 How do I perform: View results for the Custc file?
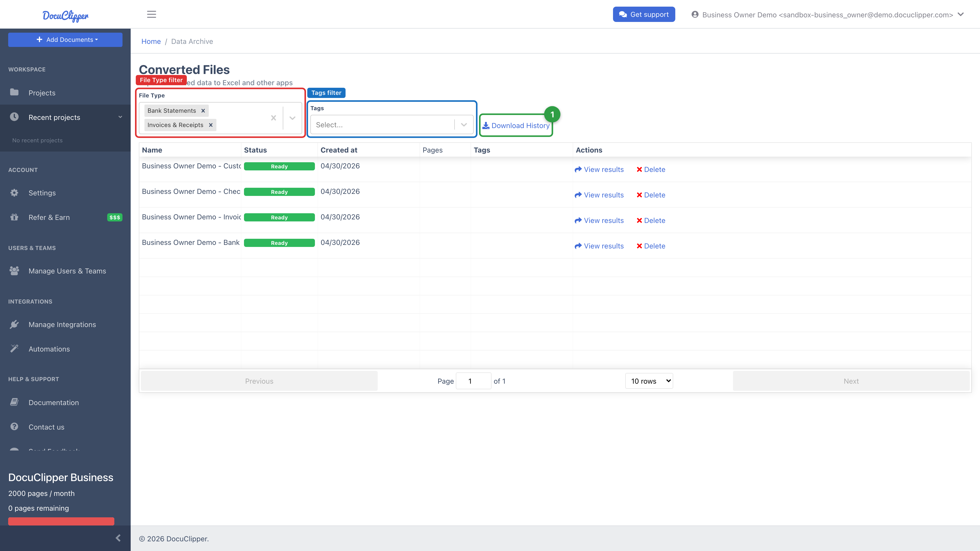click(599, 169)
